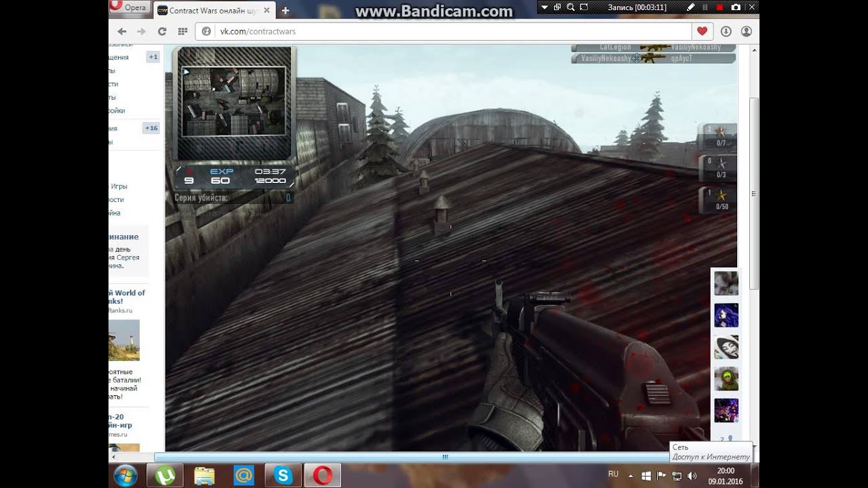Switch to Opera in the taskbar
Viewport: 868px width, 488px height.
click(323, 476)
